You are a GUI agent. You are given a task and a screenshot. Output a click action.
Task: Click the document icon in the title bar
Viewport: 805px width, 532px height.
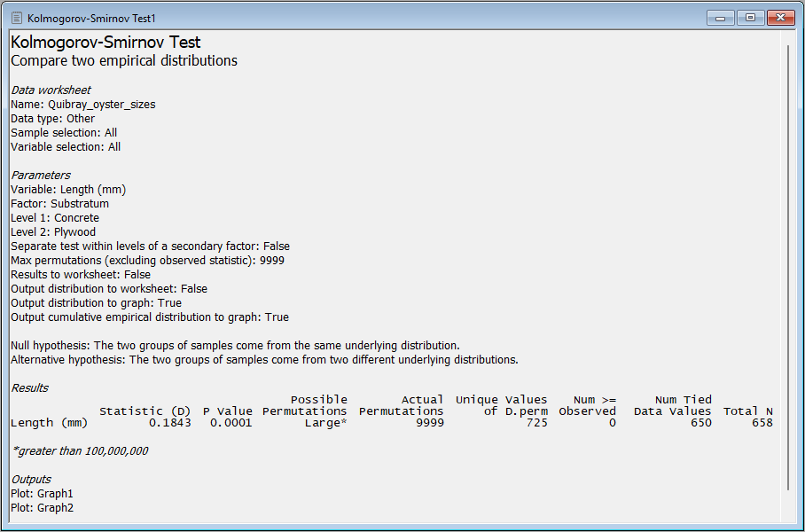pos(15,18)
